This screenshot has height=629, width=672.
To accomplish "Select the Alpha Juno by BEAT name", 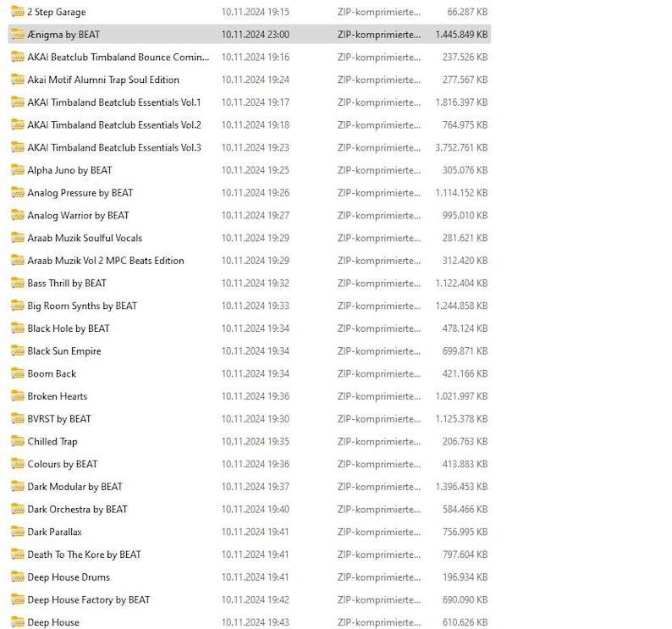I will [69, 170].
